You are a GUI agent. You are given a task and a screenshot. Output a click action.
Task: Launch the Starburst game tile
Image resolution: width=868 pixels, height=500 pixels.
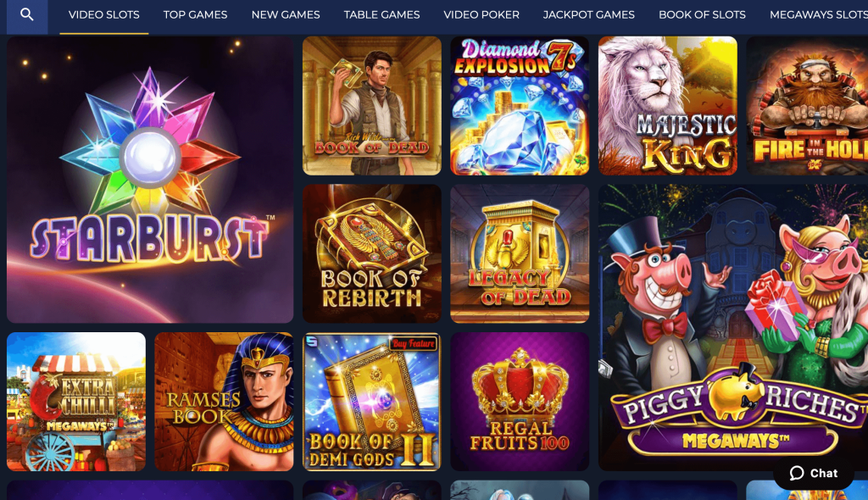point(150,180)
